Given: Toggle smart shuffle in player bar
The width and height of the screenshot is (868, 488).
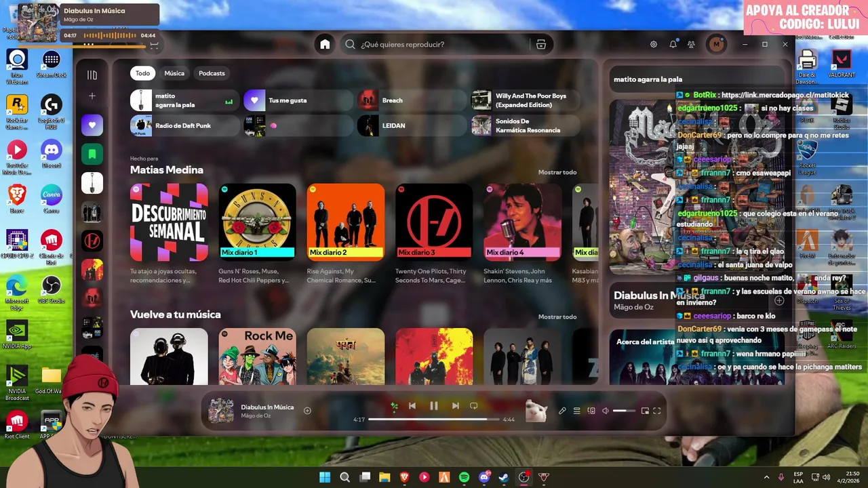Looking at the screenshot, I should pos(394,405).
